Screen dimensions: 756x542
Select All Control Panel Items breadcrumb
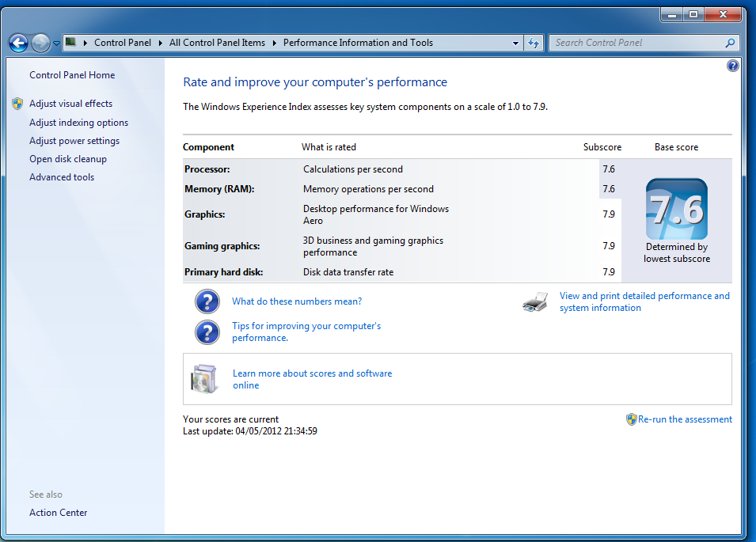pos(217,43)
